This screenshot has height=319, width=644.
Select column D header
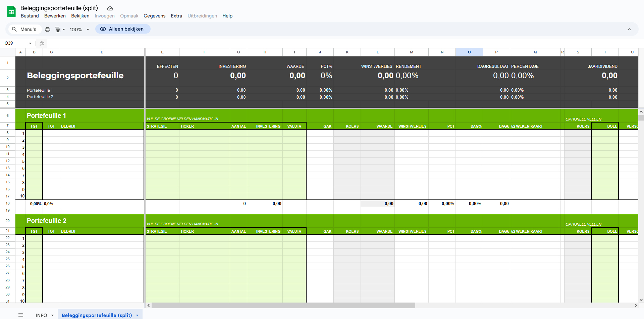click(102, 52)
